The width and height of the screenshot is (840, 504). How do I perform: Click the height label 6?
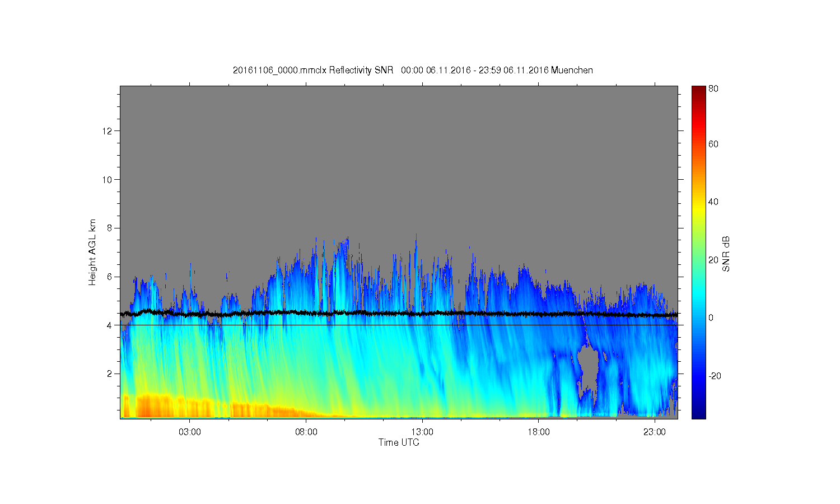point(110,277)
